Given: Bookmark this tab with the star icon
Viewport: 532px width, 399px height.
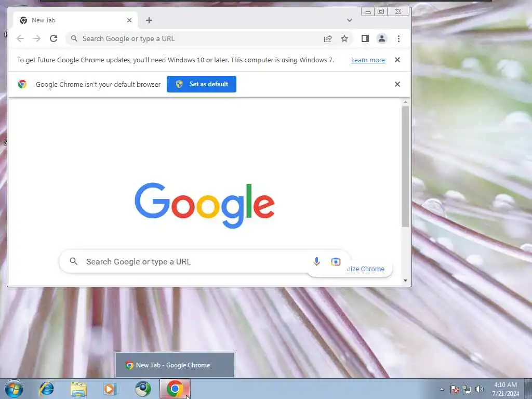Looking at the screenshot, I should pyautogui.click(x=344, y=38).
